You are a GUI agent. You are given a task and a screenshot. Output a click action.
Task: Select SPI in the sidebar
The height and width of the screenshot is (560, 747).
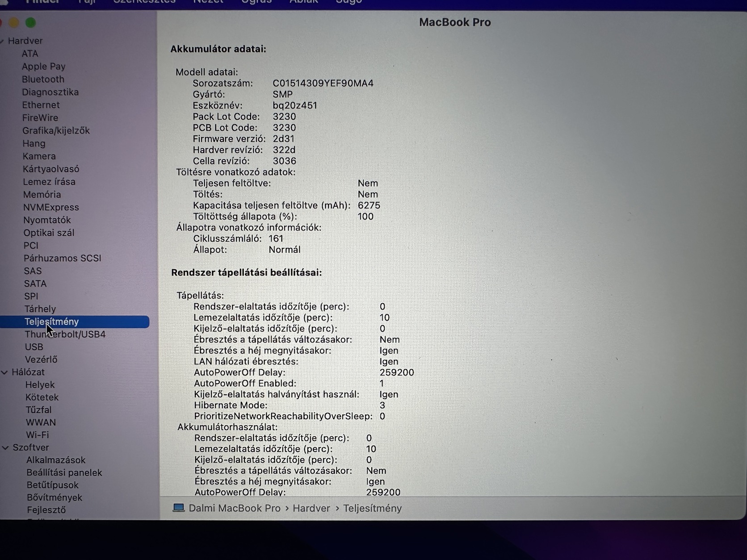[31, 296]
